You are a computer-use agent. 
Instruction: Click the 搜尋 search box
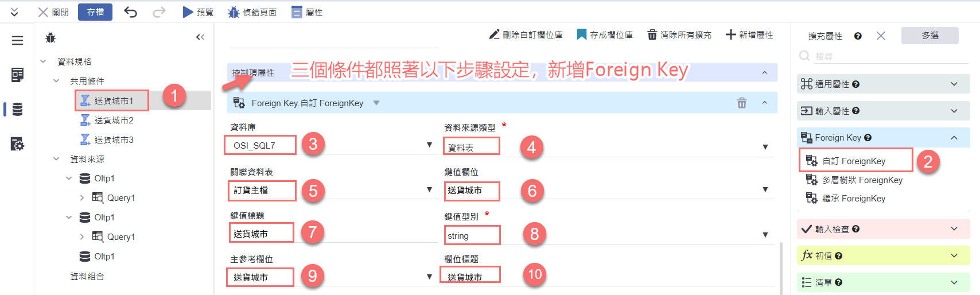click(889, 56)
